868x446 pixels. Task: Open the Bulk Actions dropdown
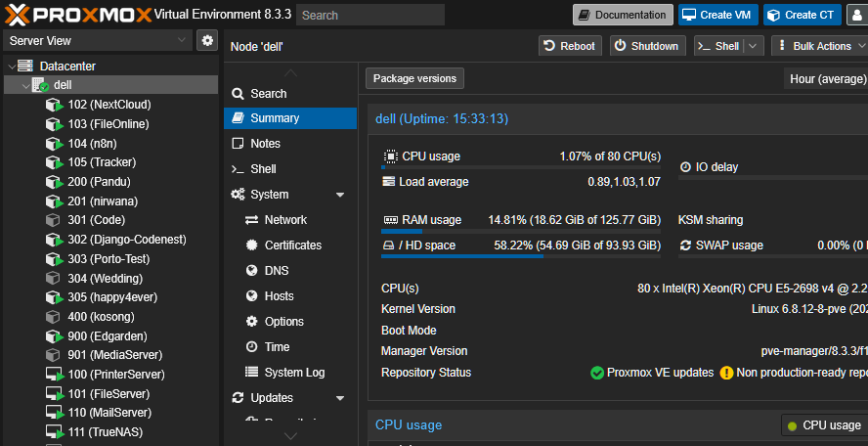[820, 46]
